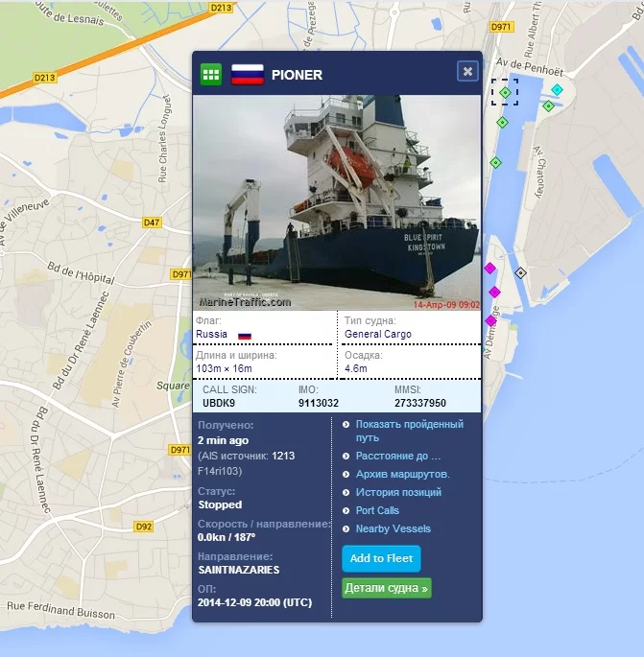
Task: Open the Port Calls link
Action: click(x=377, y=510)
